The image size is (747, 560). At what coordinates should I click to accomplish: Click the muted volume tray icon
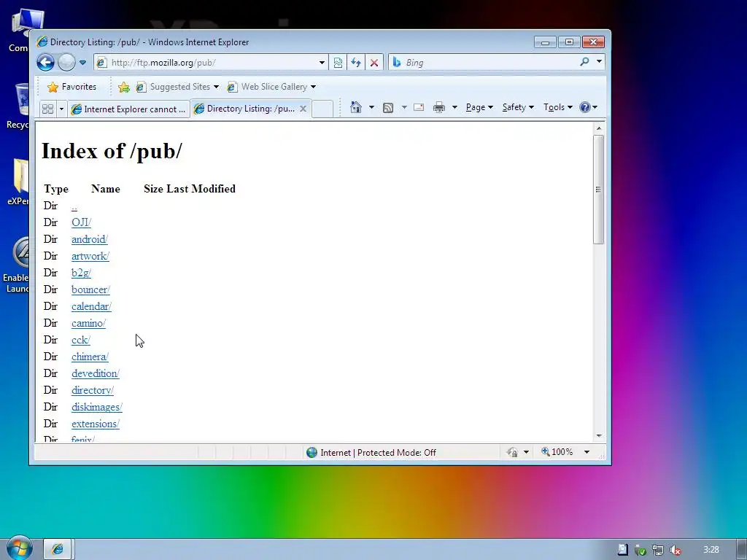pyautogui.click(x=675, y=550)
